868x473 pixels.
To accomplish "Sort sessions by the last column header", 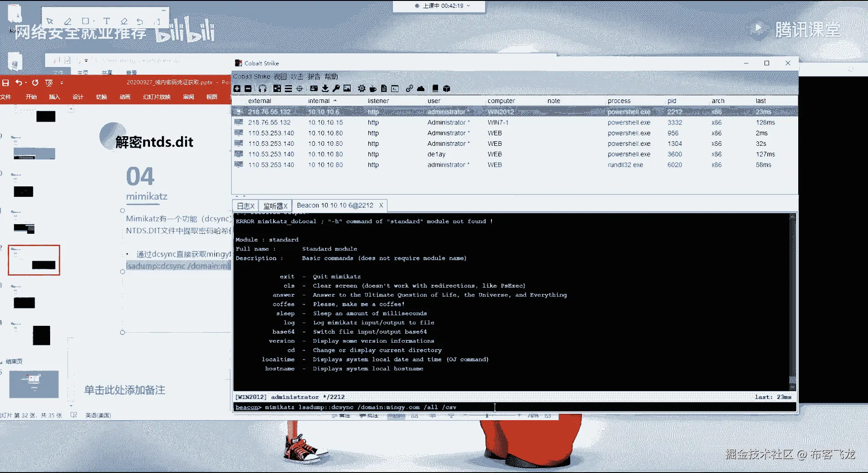I will 760,101.
